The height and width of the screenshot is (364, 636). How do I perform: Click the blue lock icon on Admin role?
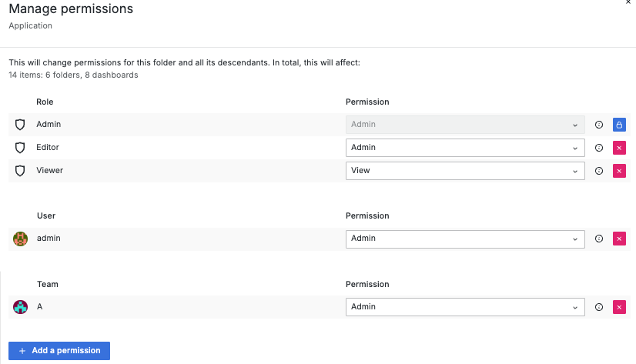pyautogui.click(x=619, y=125)
